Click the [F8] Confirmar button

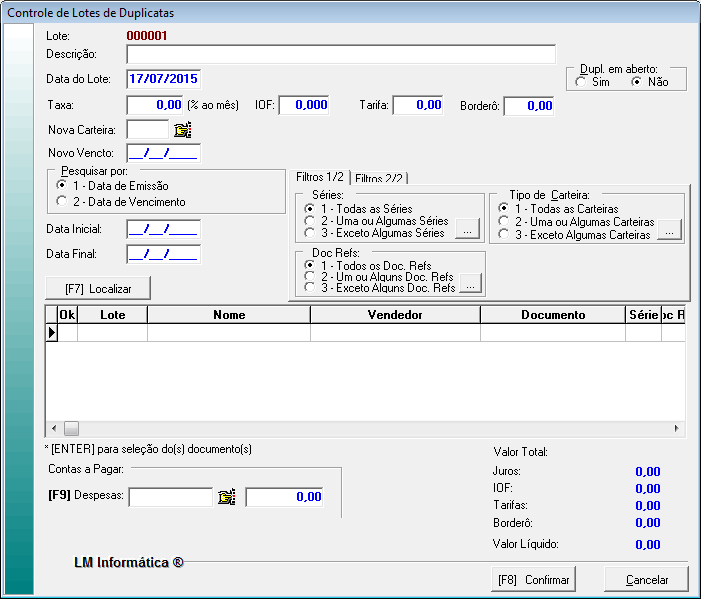532,580
